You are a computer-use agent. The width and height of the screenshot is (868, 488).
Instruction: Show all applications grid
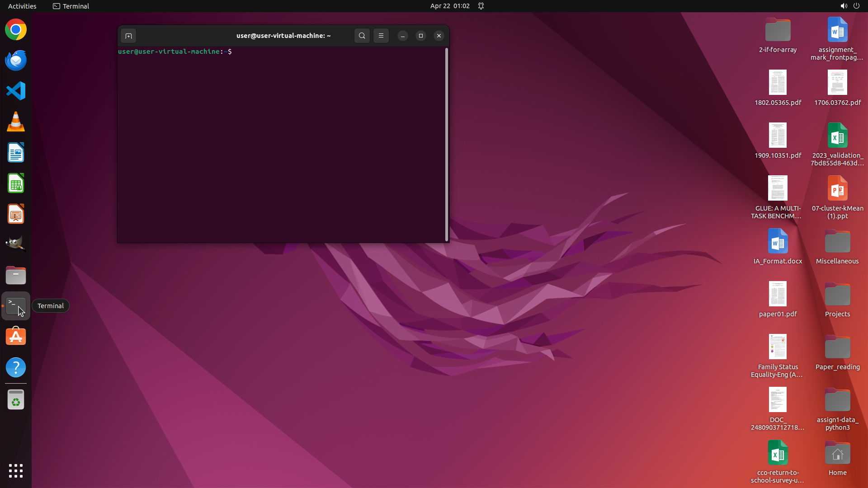(16, 471)
